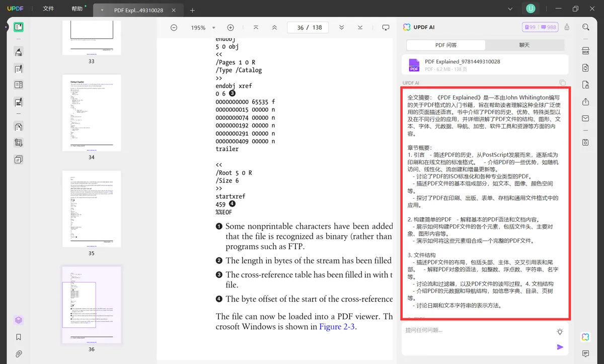Click the zoom in plus icon

point(231,28)
